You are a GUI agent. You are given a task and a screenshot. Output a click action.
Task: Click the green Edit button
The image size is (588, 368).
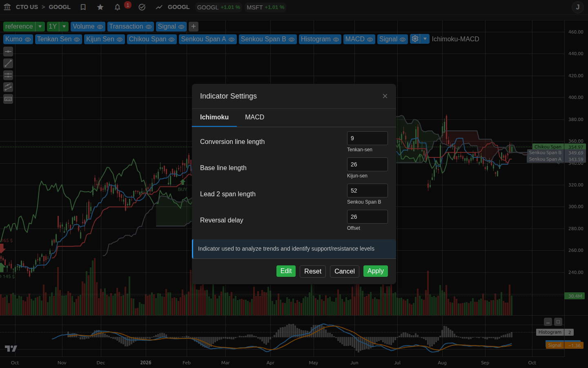click(x=286, y=271)
